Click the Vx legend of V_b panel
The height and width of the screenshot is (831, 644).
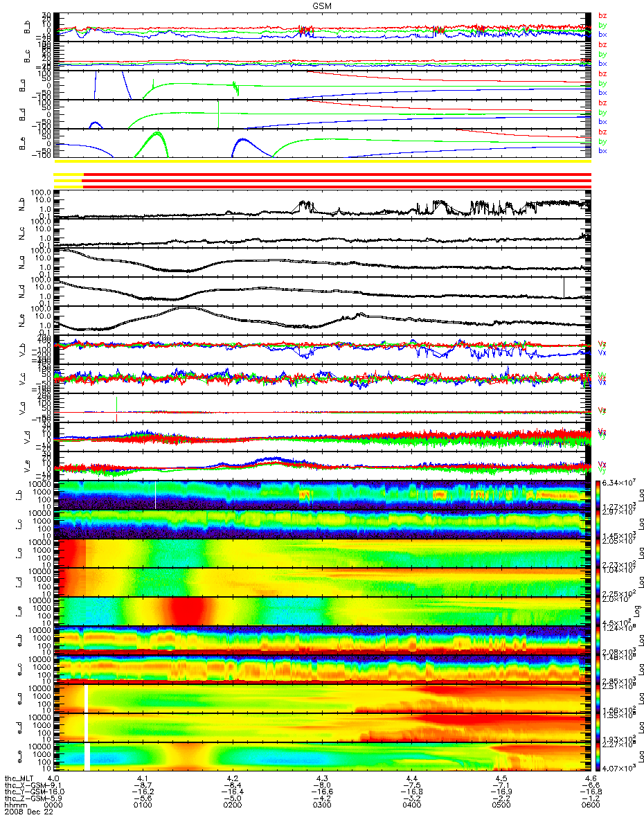(603, 352)
